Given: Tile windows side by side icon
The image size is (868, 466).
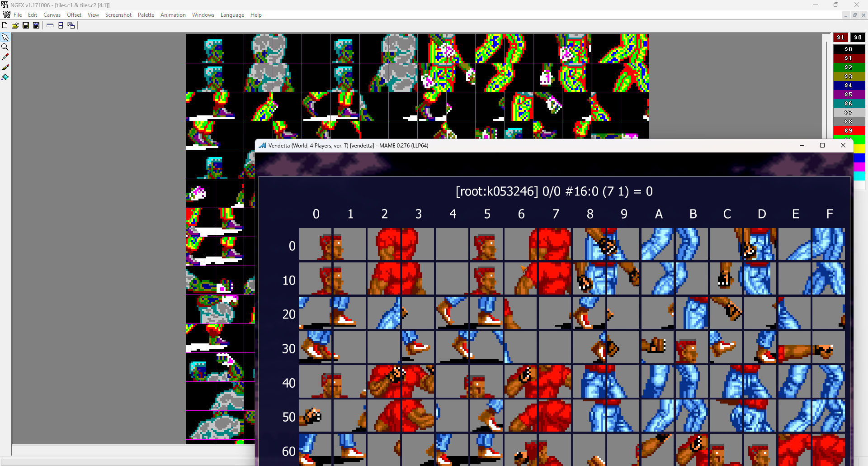Looking at the screenshot, I should [50, 25].
